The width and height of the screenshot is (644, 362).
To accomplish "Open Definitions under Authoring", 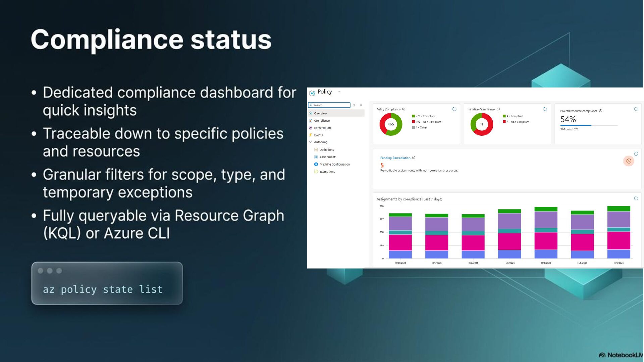I will (326, 150).
